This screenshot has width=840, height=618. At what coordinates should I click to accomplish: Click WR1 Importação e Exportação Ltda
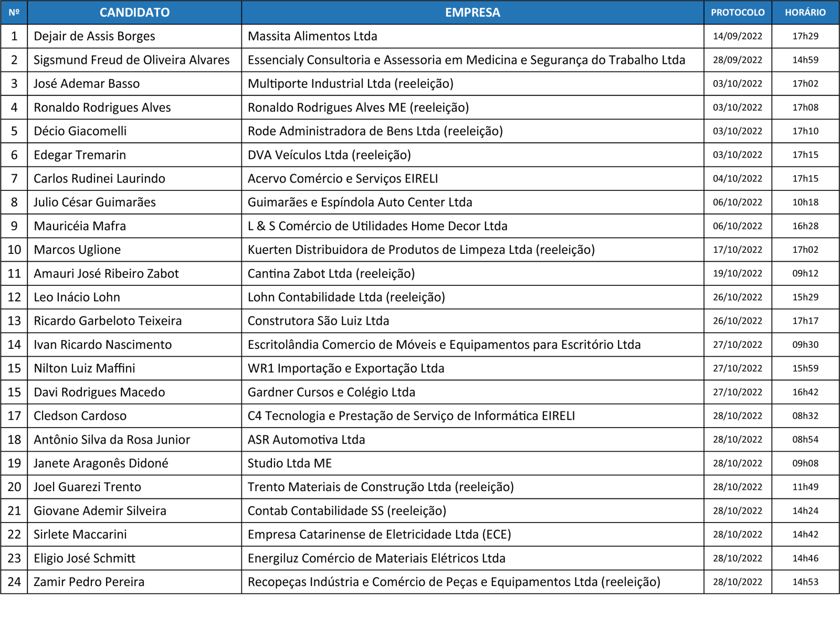(x=346, y=368)
